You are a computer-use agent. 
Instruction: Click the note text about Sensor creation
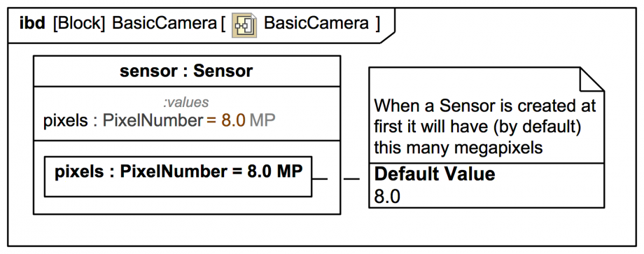tap(484, 127)
